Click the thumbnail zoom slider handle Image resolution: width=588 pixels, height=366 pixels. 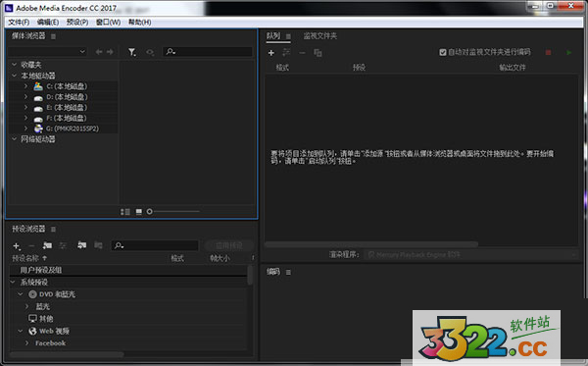coord(150,212)
